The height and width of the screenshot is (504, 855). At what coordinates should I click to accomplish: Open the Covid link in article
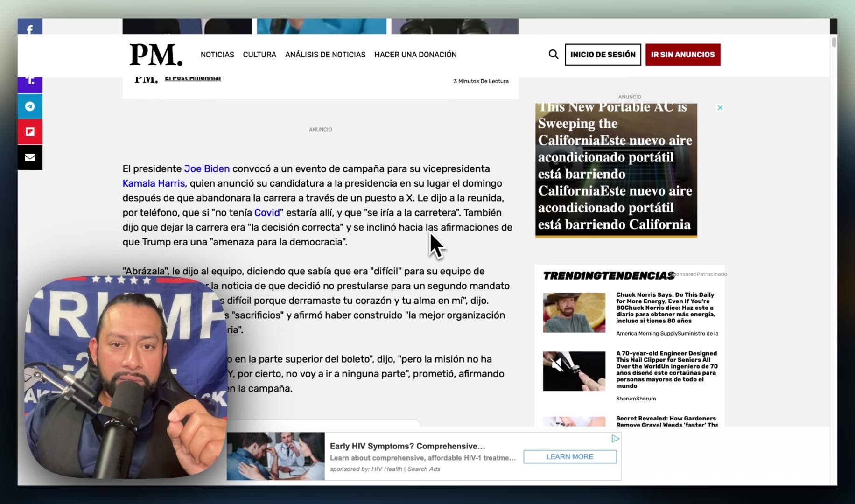(x=267, y=213)
